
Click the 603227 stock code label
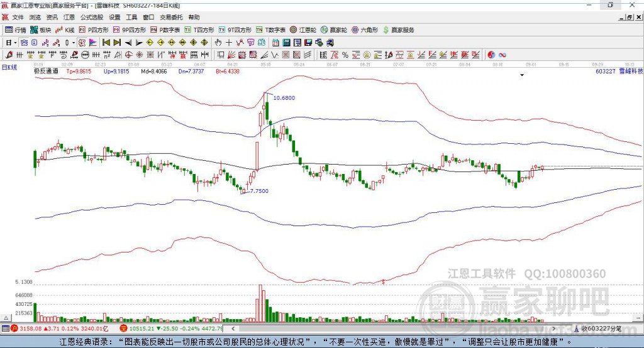pyautogui.click(x=606, y=71)
